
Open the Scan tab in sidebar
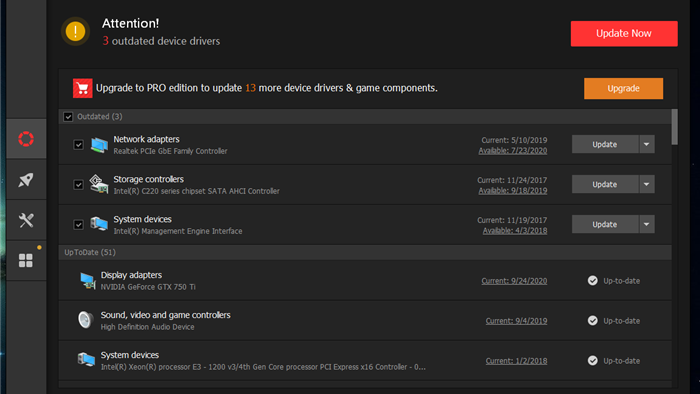26,139
